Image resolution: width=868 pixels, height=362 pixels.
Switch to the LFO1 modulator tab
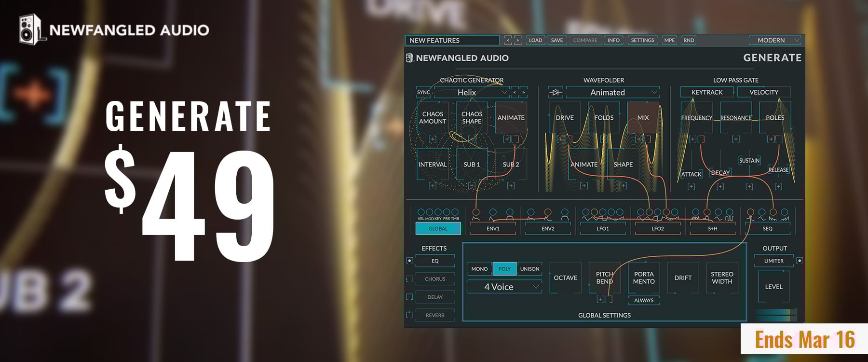point(603,228)
